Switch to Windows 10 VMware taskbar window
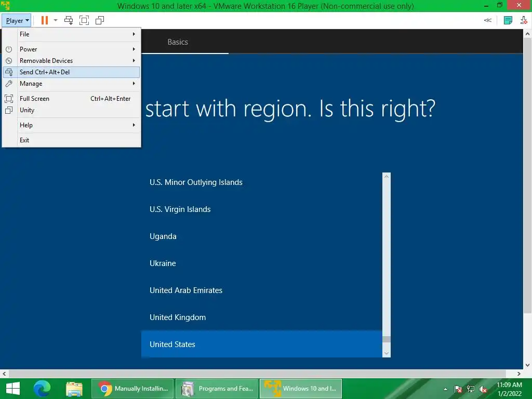Viewport: 532px width, 399px height. pyautogui.click(x=301, y=389)
